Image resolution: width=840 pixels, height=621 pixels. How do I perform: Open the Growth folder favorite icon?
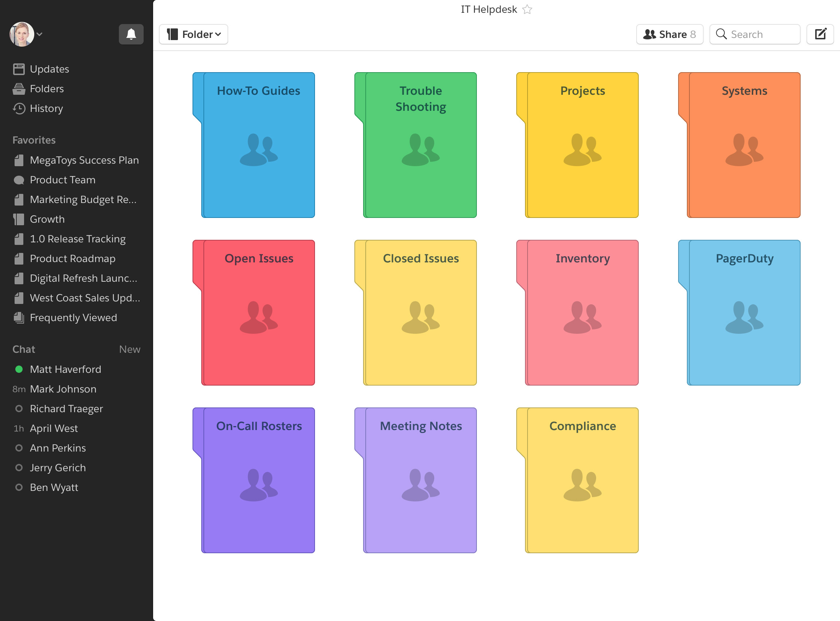tap(19, 219)
